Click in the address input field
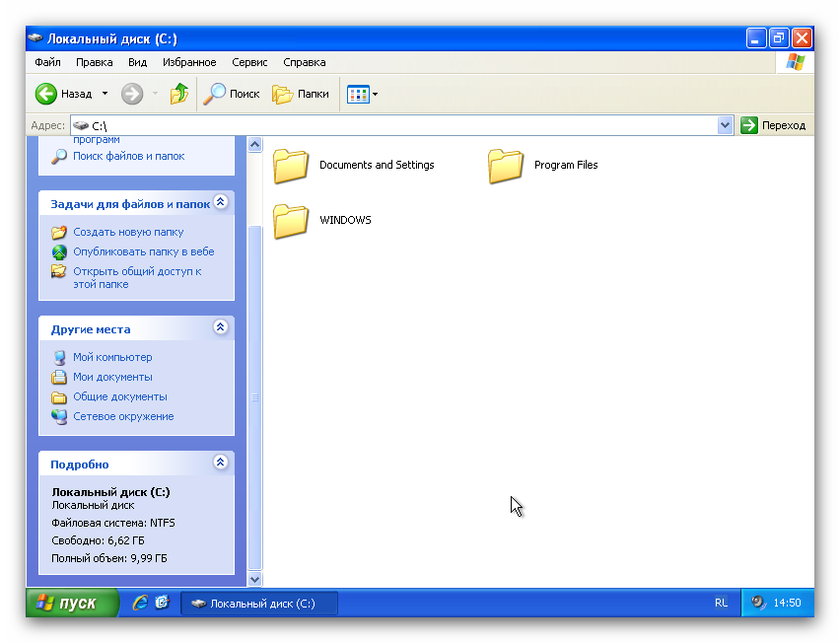Viewport: 840px width, 643px height. coord(394,125)
